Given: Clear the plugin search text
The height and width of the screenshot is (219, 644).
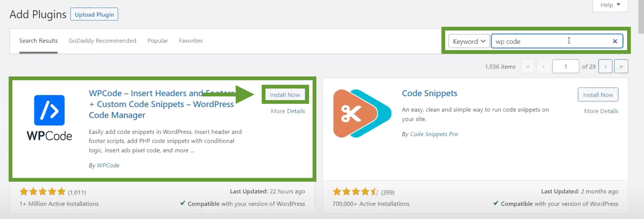Looking at the screenshot, I should pyautogui.click(x=615, y=41).
